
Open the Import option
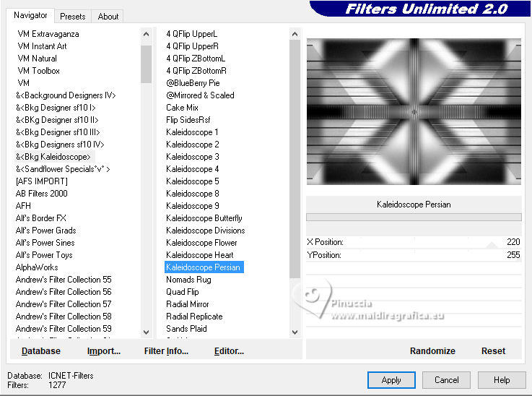click(104, 350)
